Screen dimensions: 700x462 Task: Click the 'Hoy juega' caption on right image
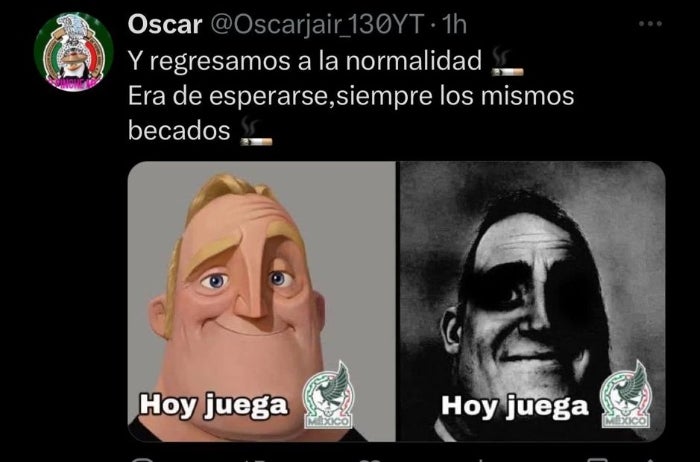click(x=514, y=406)
